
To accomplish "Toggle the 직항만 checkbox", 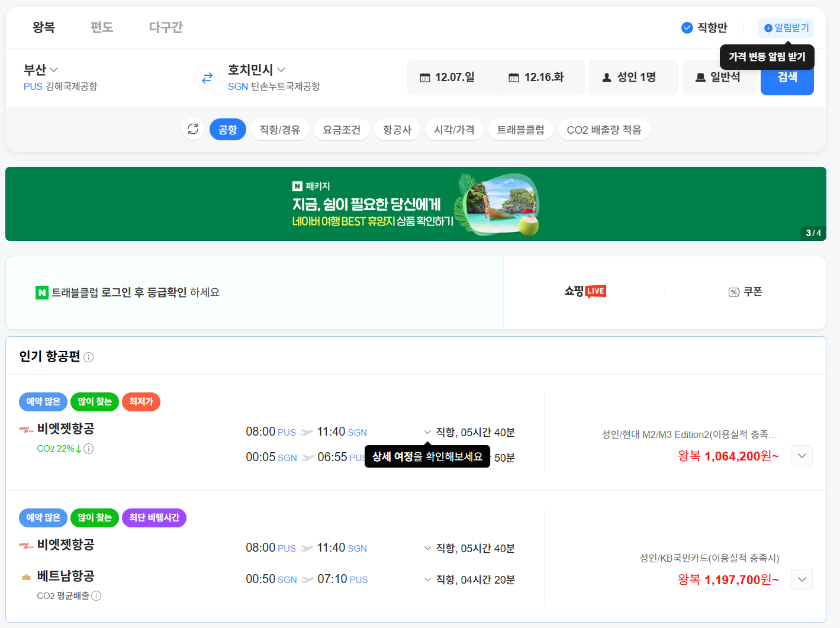I will (687, 28).
